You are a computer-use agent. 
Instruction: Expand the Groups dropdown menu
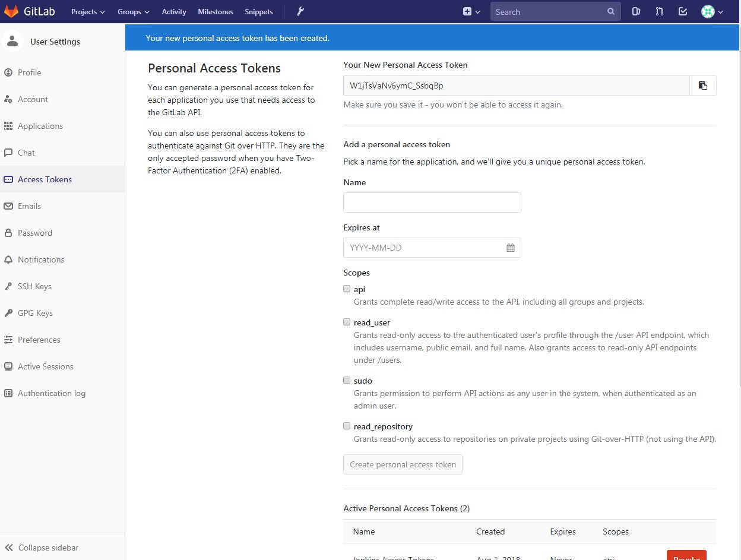133,12
